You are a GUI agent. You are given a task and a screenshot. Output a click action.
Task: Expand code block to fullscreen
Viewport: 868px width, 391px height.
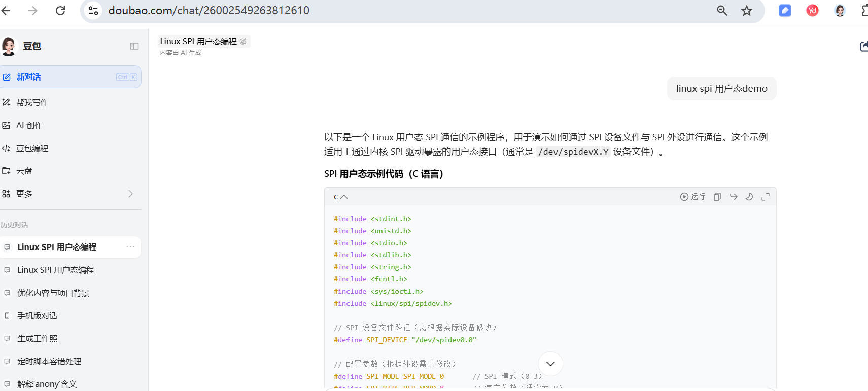(x=766, y=197)
